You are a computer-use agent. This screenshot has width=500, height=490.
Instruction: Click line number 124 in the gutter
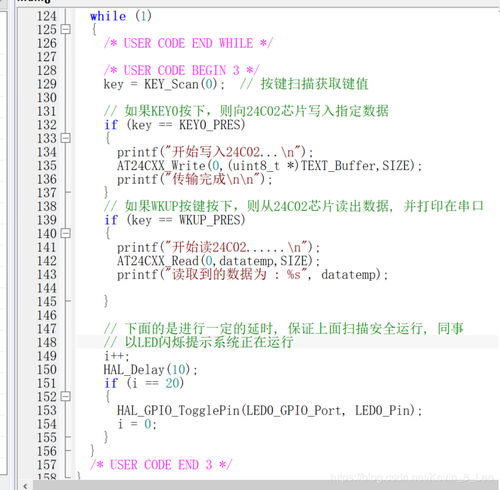coord(46,16)
